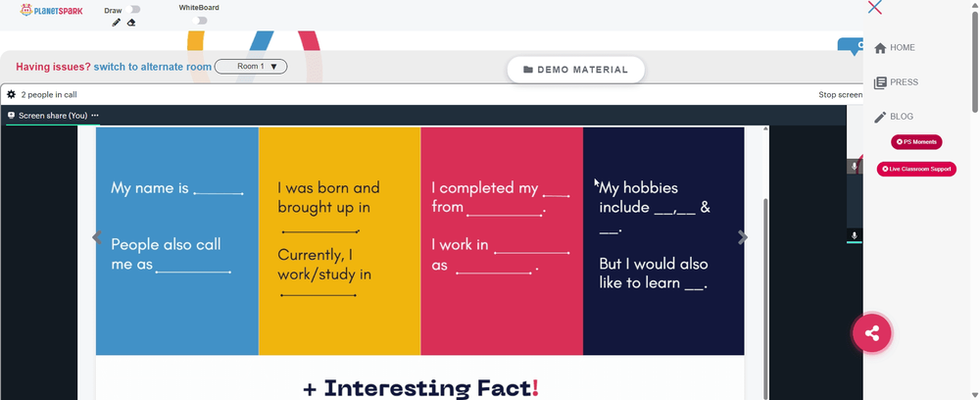This screenshot has height=400, width=980.
Task: Open the Room 1 dropdown
Action: click(251, 67)
